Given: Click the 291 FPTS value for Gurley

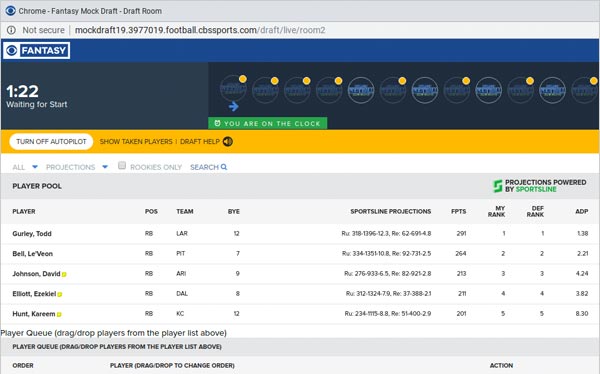Looking at the screenshot, I should tap(461, 234).
